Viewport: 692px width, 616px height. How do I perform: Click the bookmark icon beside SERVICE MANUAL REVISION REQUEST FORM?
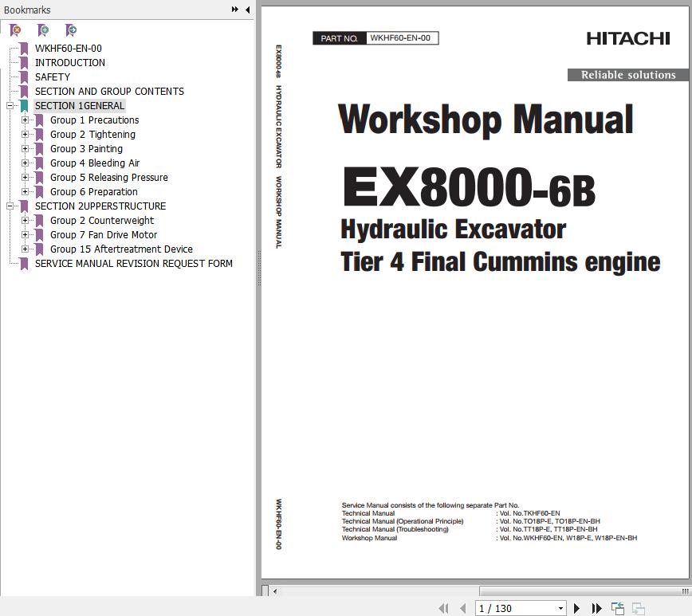[24, 264]
